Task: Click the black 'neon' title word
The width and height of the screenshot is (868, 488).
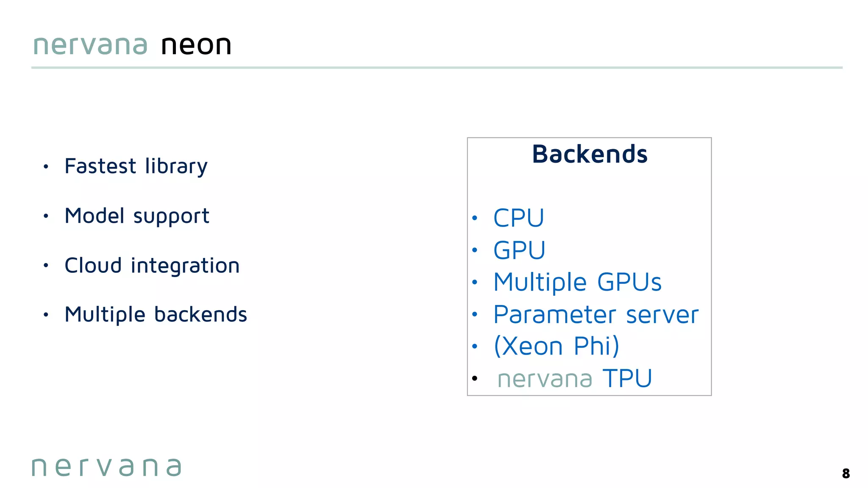Action: 196,45
